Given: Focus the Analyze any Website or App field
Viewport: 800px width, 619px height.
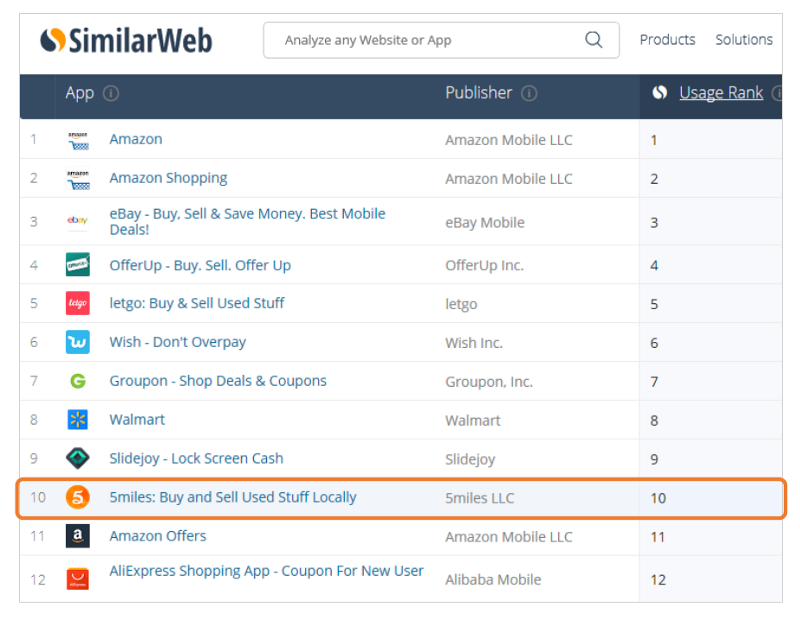Looking at the screenshot, I should (x=441, y=40).
